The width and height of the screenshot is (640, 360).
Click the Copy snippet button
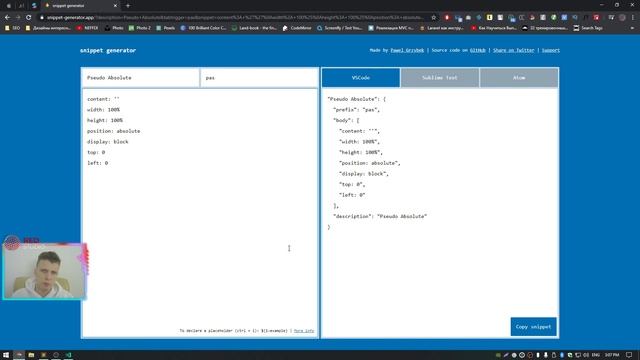[533, 327]
